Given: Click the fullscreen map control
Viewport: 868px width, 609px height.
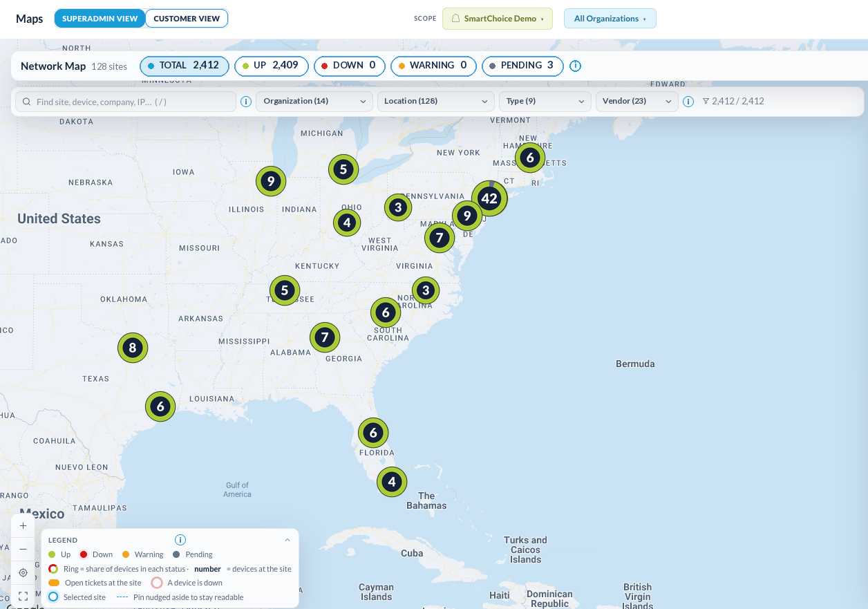Looking at the screenshot, I should 23,596.
